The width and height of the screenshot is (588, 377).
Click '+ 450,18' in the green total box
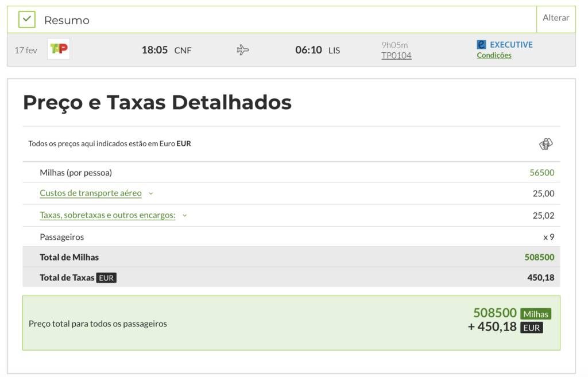pyautogui.click(x=492, y=327)
